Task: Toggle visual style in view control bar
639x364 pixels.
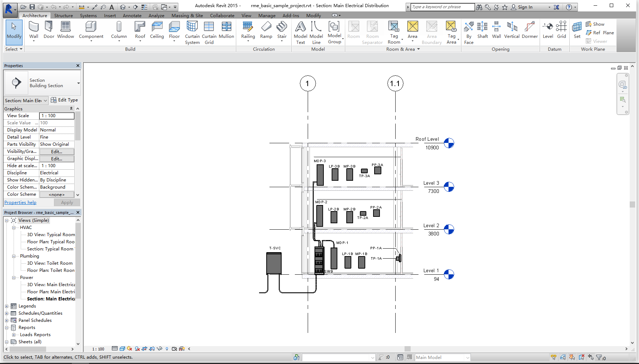Action: point(122,349)
